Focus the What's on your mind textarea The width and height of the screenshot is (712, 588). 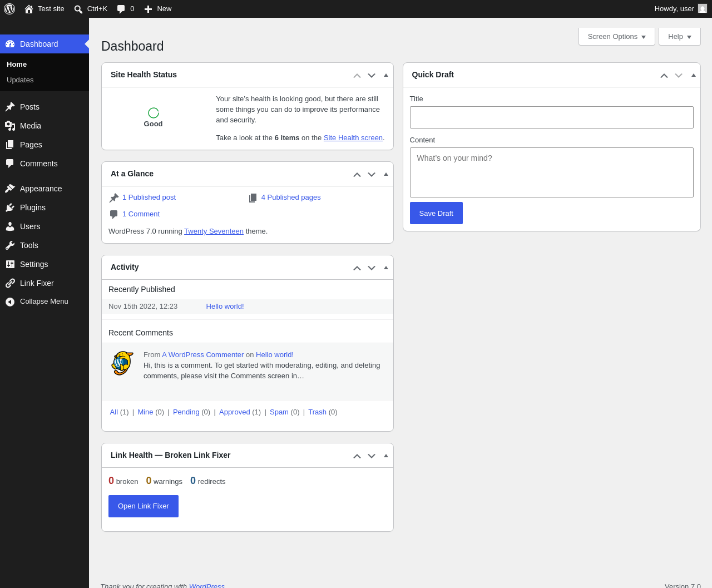coord(552,172)
